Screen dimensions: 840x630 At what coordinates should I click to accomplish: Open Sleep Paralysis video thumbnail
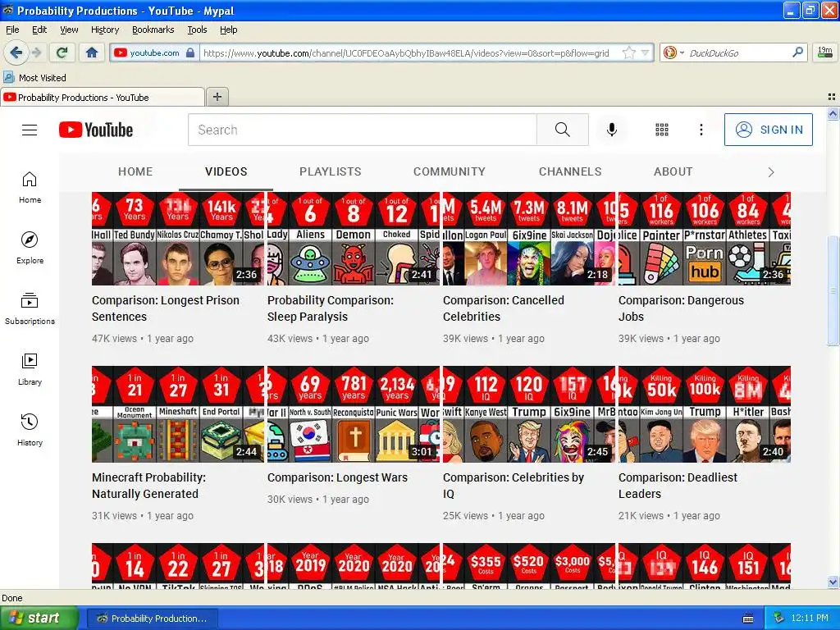pyautogui.click(x=354, y=239)
